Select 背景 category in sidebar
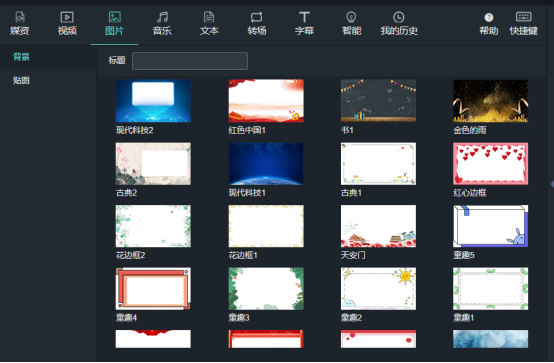The height and width of the screenshot is (363, 554). (x=21, y=57)
